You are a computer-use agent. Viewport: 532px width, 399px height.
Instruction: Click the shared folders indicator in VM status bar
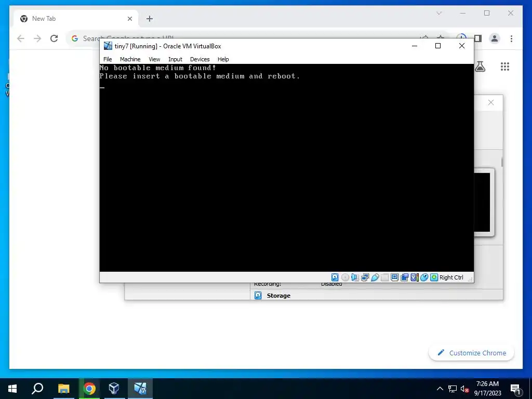(x=384, y=277)
